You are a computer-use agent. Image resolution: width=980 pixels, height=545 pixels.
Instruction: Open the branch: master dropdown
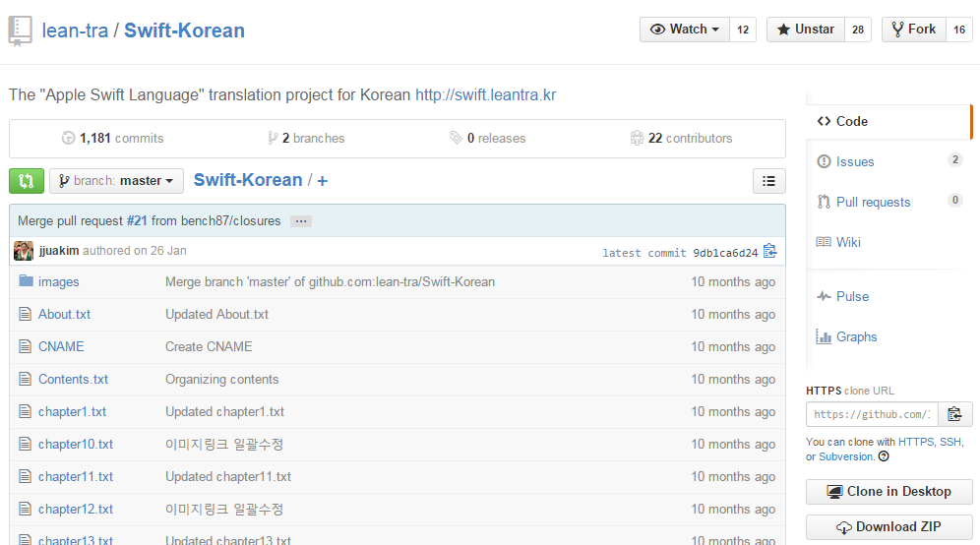tap(116, 181)
